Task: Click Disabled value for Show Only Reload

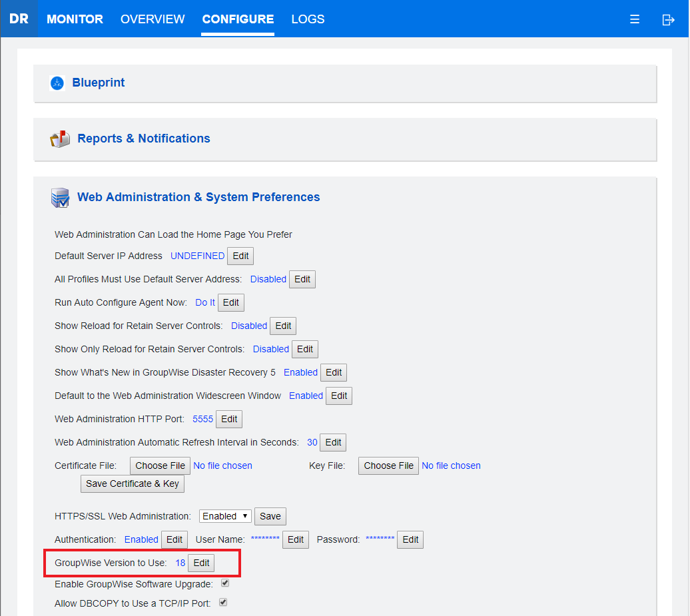Action: [270, 350]
